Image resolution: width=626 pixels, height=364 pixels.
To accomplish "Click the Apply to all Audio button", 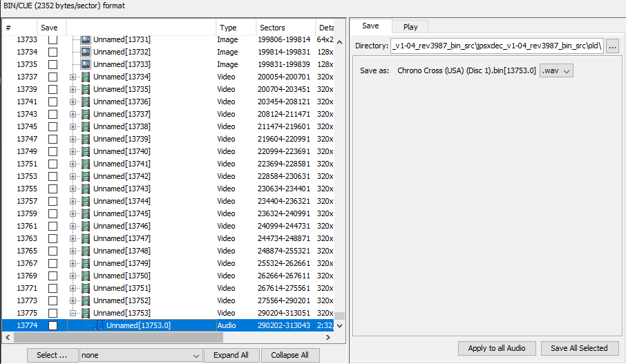I will point(496,348).
